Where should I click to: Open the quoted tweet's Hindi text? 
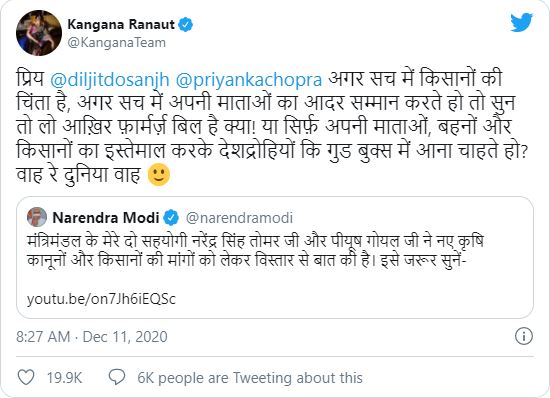click(255, 251)
